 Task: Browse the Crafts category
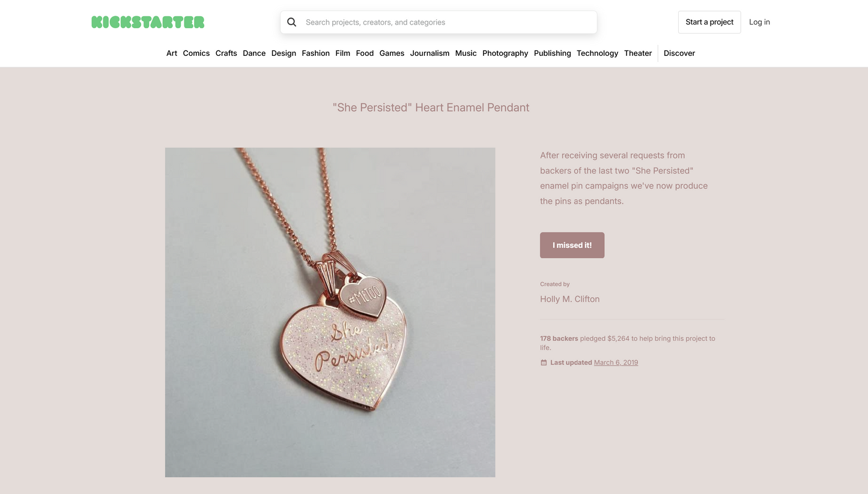[226, 53]
